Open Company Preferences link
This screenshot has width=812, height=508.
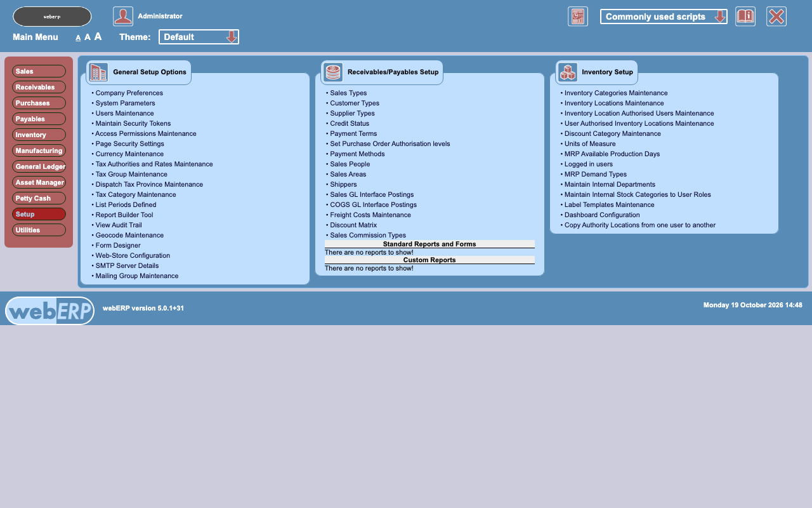tap(129, 93)
